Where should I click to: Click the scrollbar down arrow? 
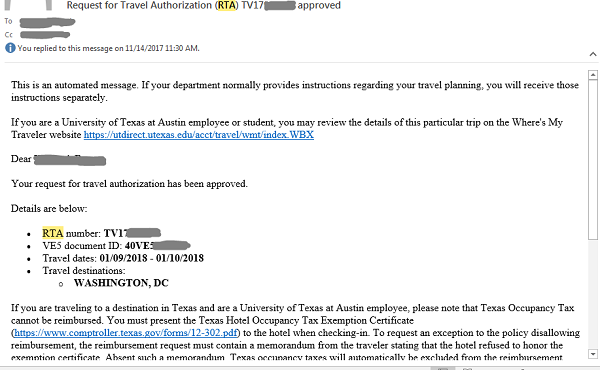pos(593,354)
